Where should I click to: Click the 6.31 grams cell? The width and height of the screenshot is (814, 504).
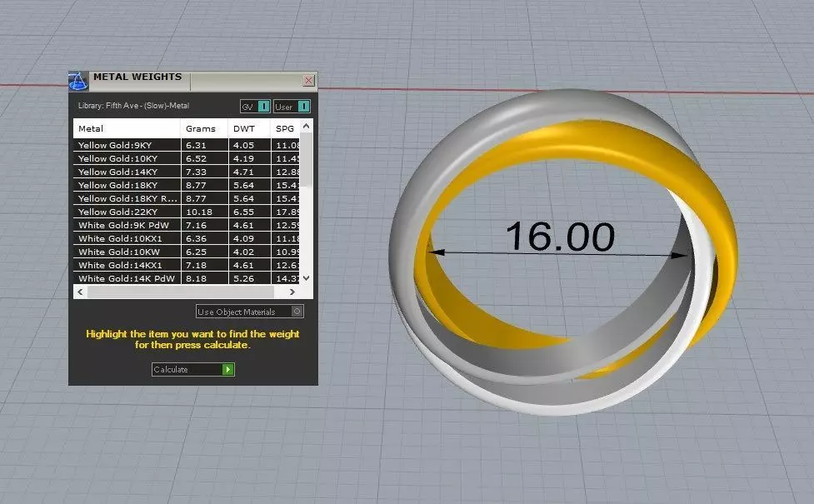point(204,145)
